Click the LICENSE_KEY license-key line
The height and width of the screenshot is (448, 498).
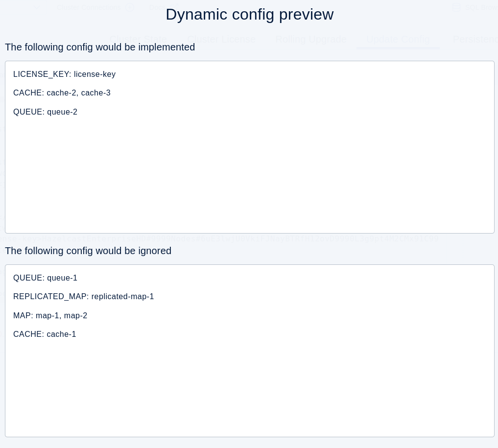tap(64, 74)
